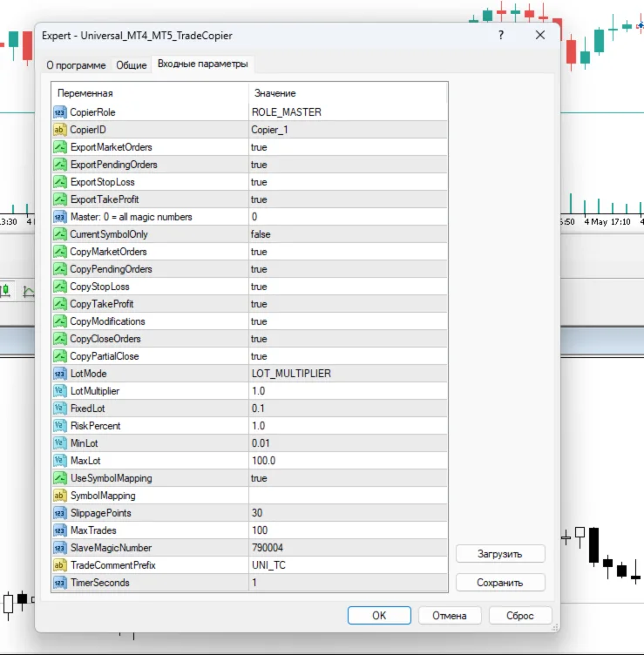Click the CopierID string type icon
The height and width of the screenshot is (655, 644).
60,130
